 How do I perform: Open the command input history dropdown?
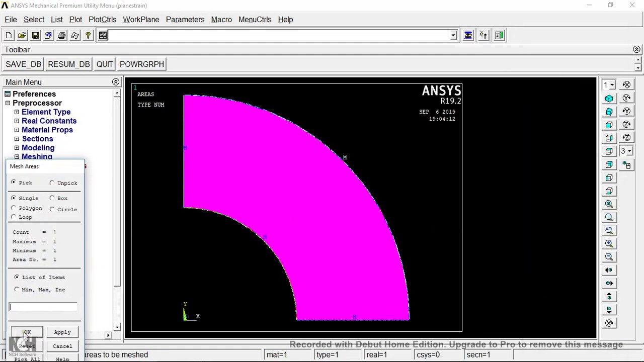453,35
